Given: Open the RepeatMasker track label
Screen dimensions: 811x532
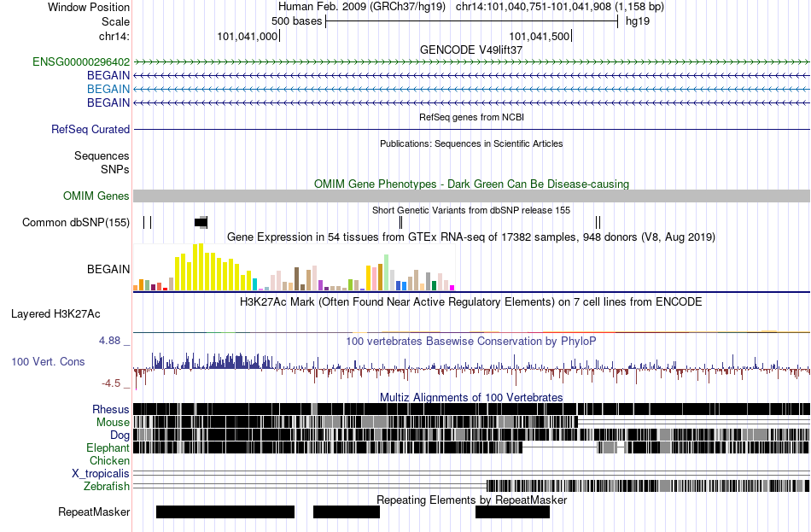Looking at the screenshot, I should (94, 512).
